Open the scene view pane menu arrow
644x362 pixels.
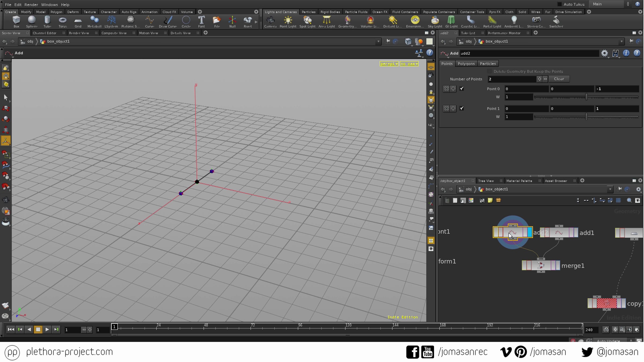[x=433, y=33]
